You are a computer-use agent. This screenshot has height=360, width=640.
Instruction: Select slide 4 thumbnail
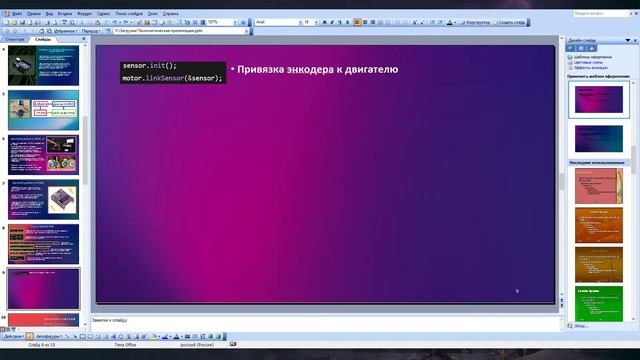coord(43,65)
